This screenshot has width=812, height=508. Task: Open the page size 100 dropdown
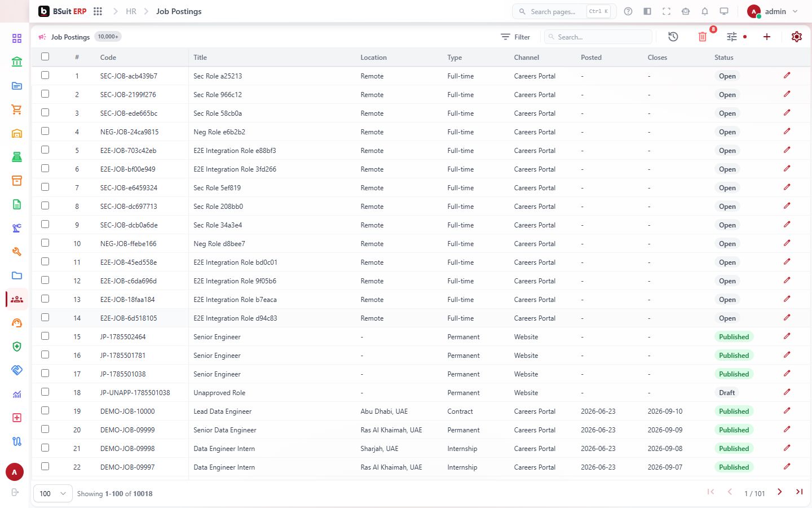pos(53,493)
